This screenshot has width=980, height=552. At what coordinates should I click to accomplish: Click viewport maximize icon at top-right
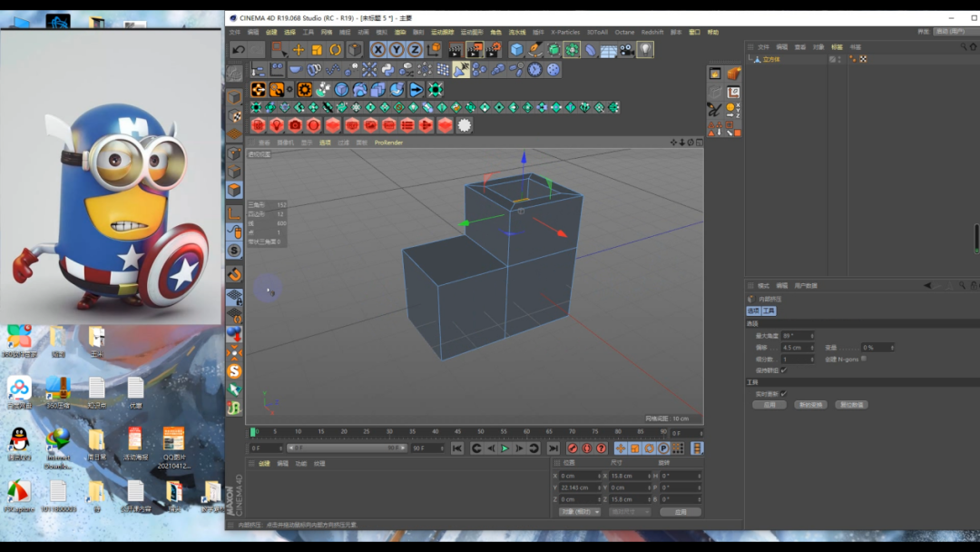(700, 143)
